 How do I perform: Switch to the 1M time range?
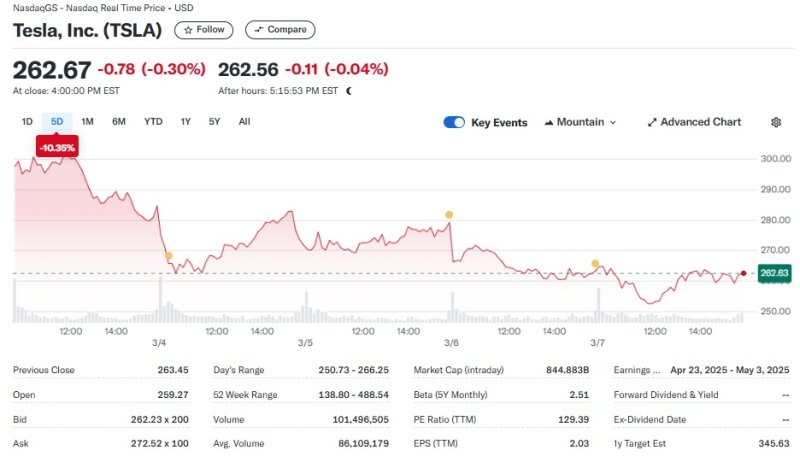(87, 122)
